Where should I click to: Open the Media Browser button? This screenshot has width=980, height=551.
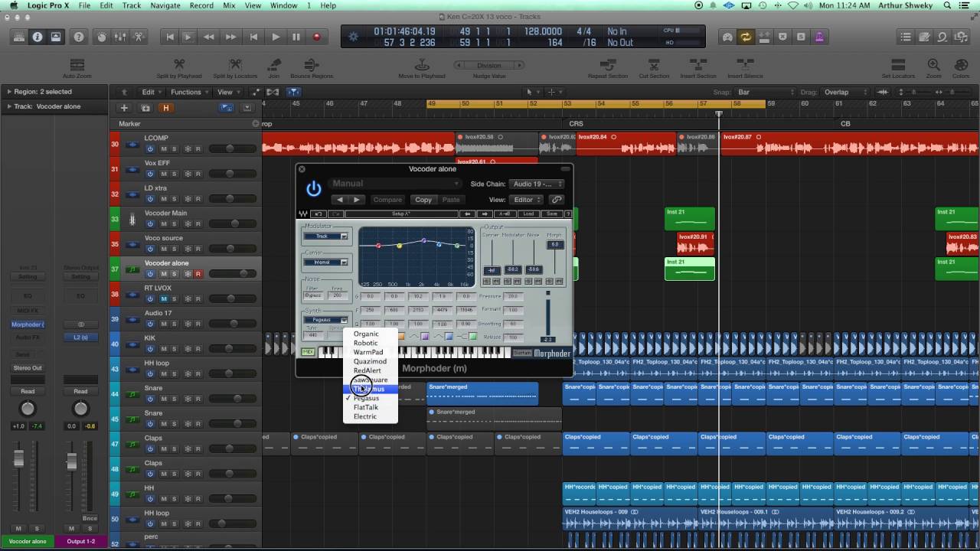tap(961, 37)
